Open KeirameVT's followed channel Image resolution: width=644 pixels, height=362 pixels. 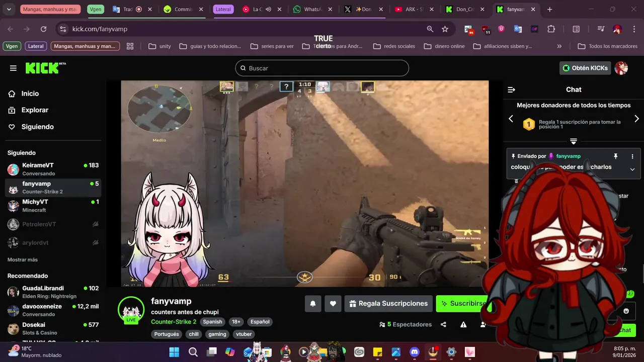[53, 169]
